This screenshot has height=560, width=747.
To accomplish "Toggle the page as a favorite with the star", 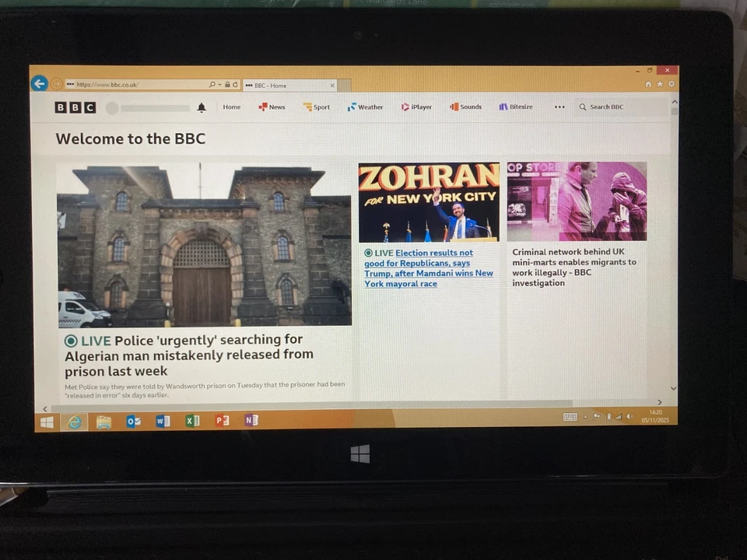I will (x=659, y=83).
